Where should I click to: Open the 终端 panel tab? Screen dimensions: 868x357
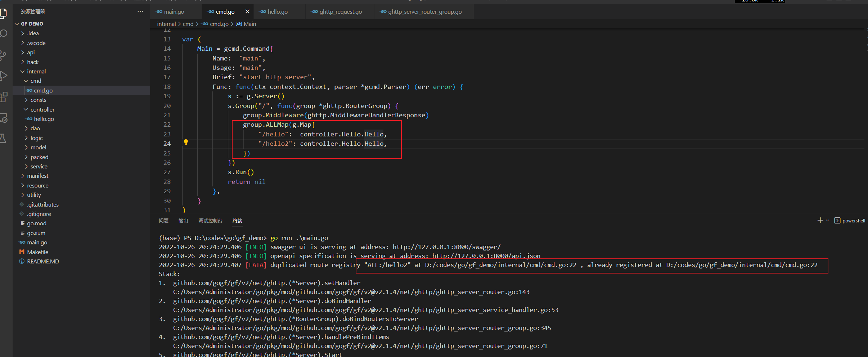point(237,221)
